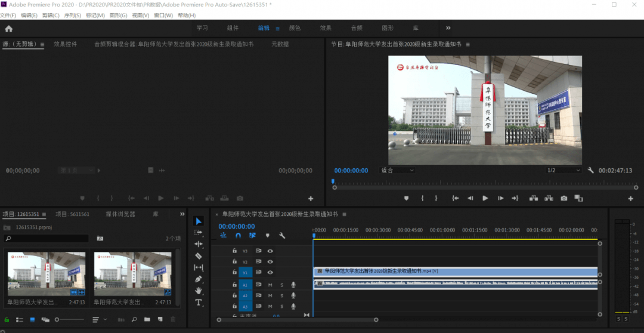Screen dimensions: 644x333
Task: Select the Type tool
Action: [x=199, y=303]
